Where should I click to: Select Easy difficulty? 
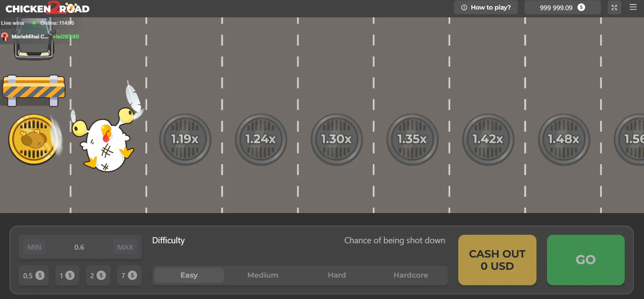click(189, 275)
